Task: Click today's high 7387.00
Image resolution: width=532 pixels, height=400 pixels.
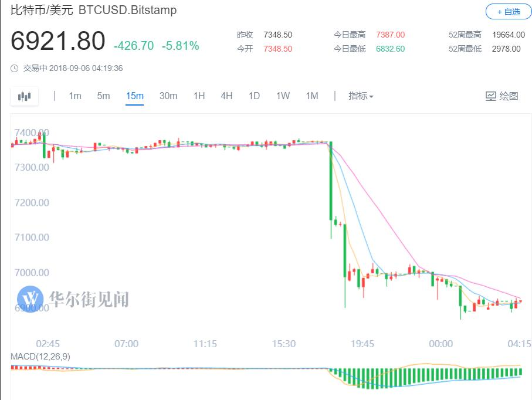Action: point(390,35)
